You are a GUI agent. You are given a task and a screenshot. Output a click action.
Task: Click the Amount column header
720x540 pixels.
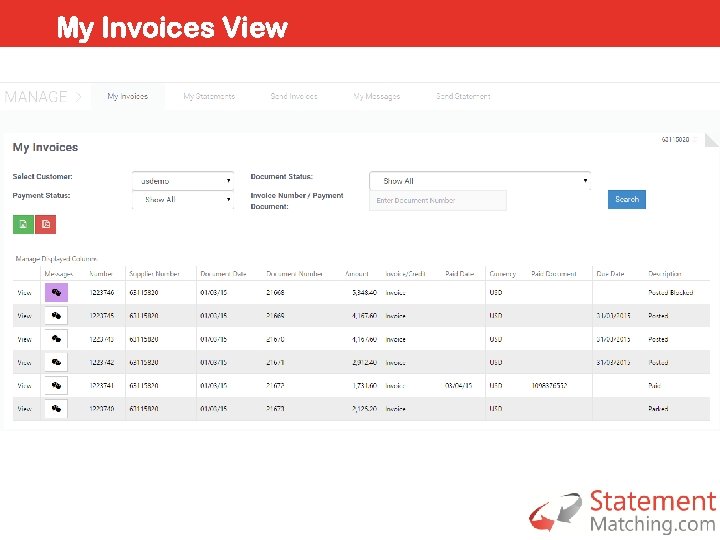(357, 274)
